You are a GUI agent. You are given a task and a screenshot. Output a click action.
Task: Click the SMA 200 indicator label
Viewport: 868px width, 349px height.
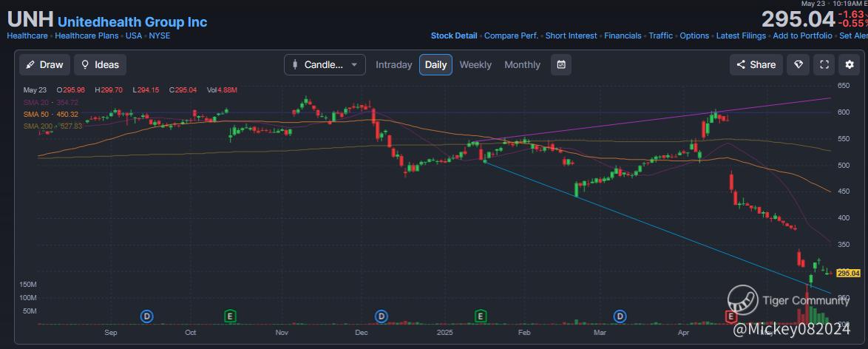tap(52, 126)
